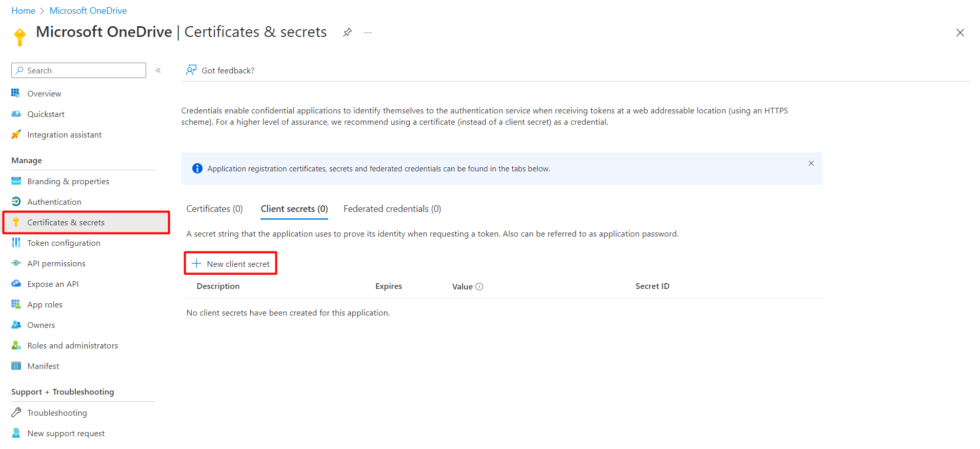Image resolution: width=980 pixels, height=449 pixels.
Task: Go to the Home breadcrumb link
Action: (24, 11)
